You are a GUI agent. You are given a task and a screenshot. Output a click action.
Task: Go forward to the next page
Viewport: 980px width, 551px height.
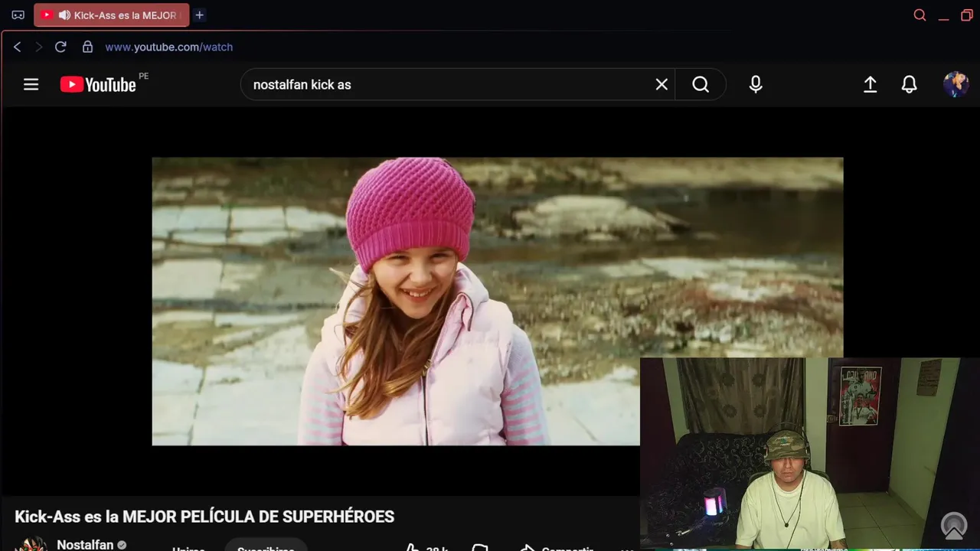coord(38,47)
